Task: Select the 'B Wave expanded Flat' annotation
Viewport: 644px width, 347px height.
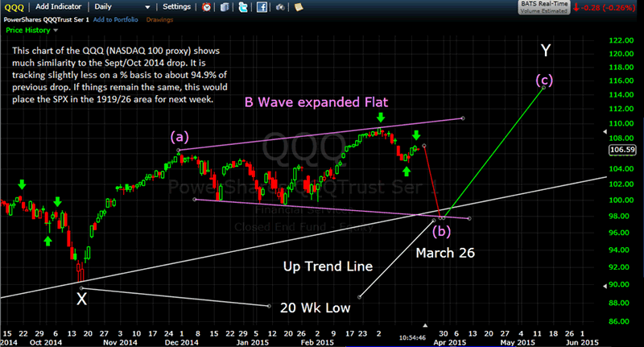Action: [x=316, y=101]
